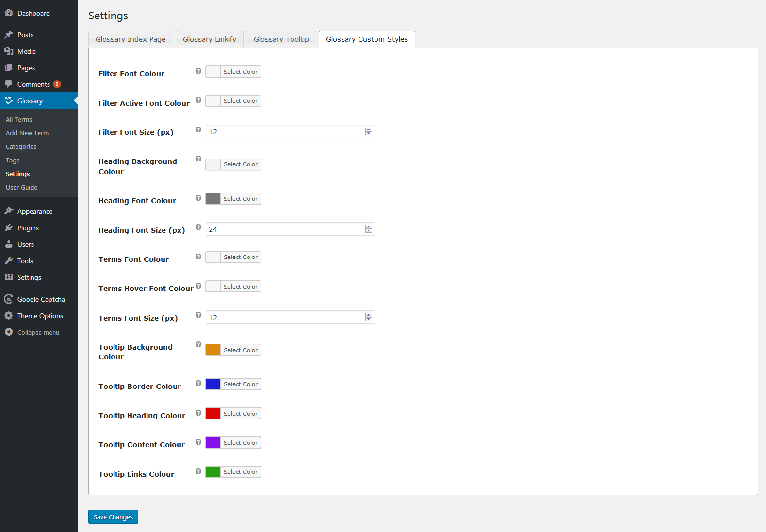Image resolution: width=766 pixels, height=532 pixels.
Task: Open Tools via the wrench icon
Action: coord(9,261)
